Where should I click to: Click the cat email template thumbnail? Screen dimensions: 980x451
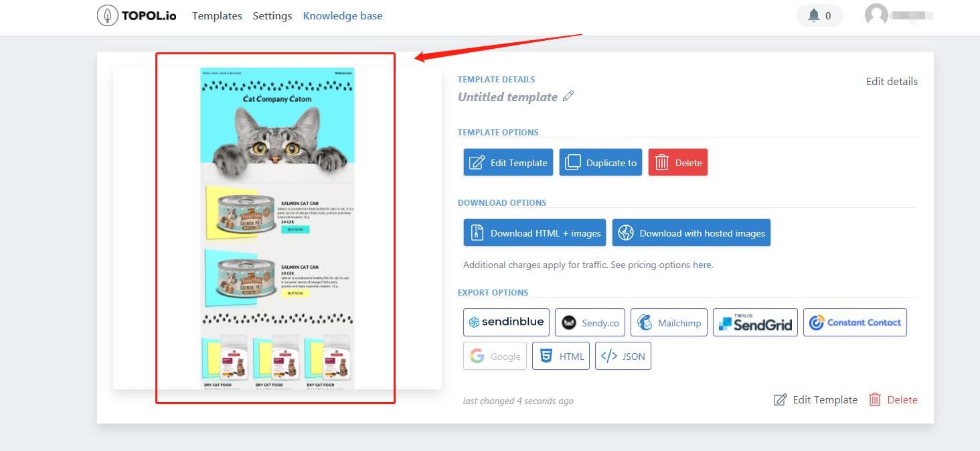coord(277,228)
